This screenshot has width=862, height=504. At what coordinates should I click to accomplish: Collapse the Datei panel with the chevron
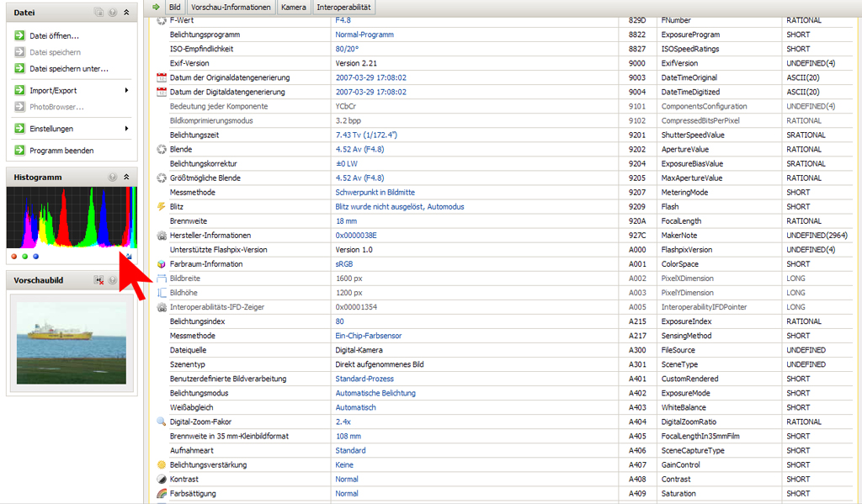(126, 13)
